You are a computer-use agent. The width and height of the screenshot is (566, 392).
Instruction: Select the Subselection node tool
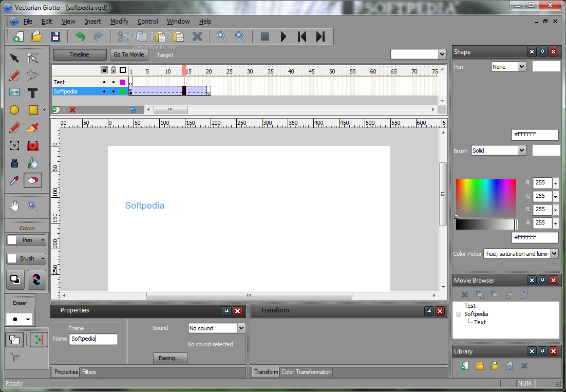[x=33, y=58]
